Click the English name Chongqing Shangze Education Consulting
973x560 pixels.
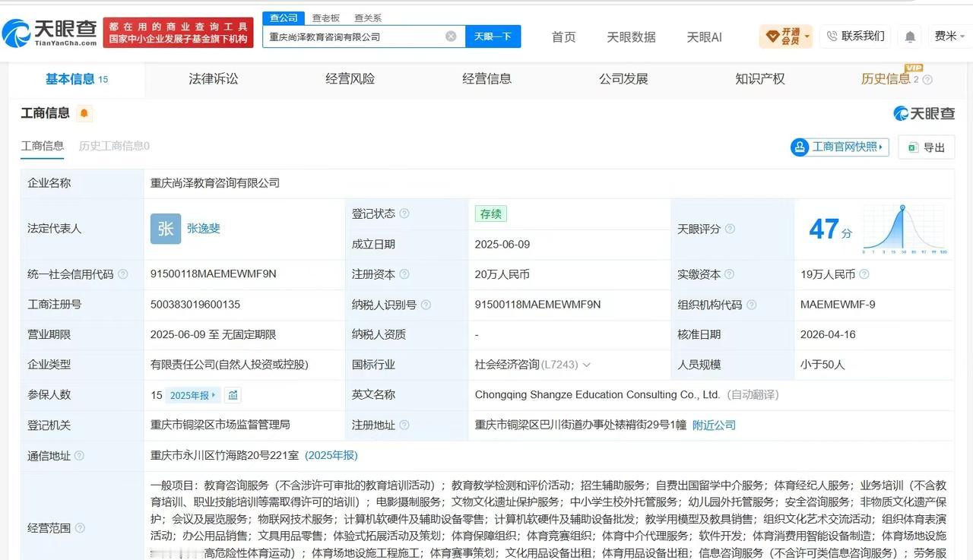597,395
